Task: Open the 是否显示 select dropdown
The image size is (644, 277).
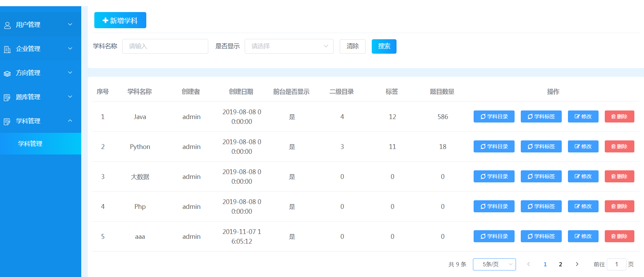Action: (289, 46)
